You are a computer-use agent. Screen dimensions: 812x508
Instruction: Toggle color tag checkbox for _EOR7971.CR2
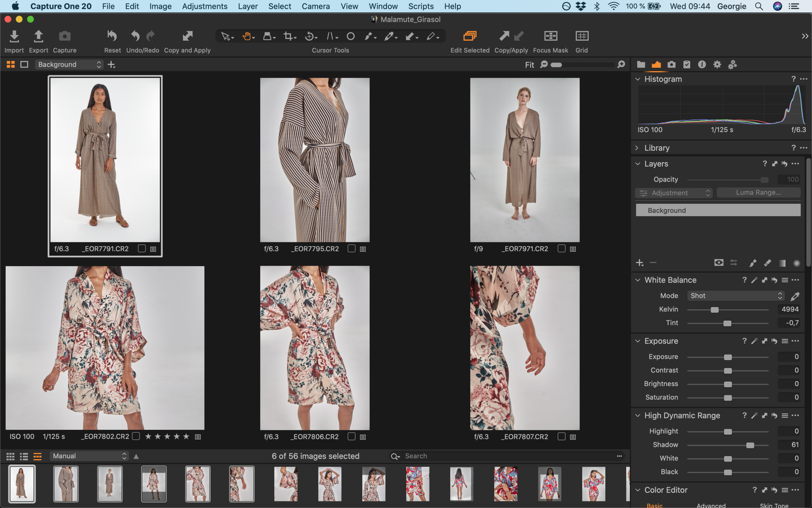[x=561, y=248]
